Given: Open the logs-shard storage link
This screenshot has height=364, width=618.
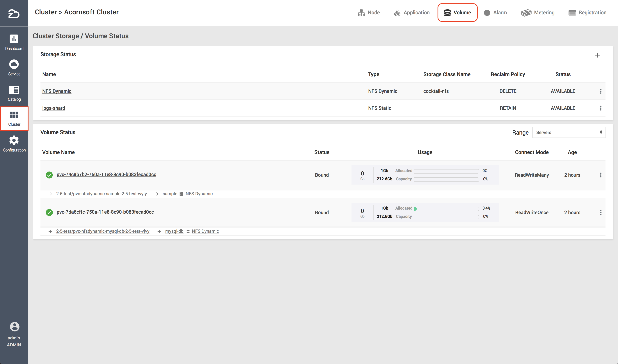Looking at the screenshot, I should 54,108.
